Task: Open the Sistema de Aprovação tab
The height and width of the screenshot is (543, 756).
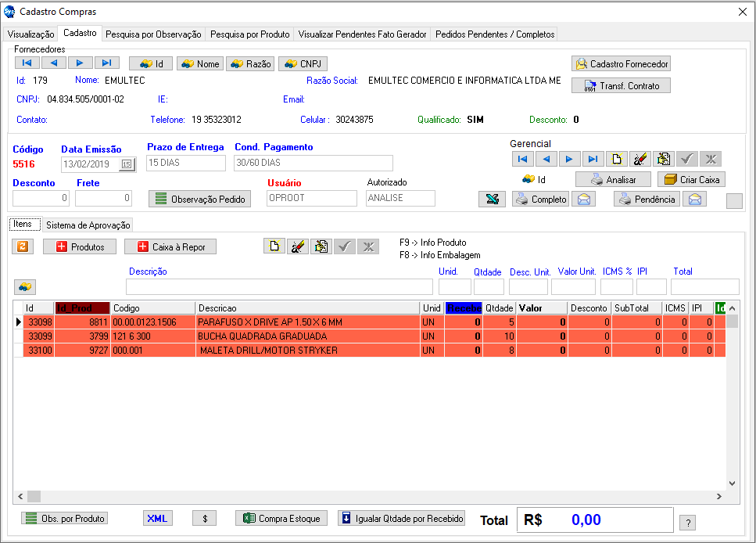Action: [88, 225]
